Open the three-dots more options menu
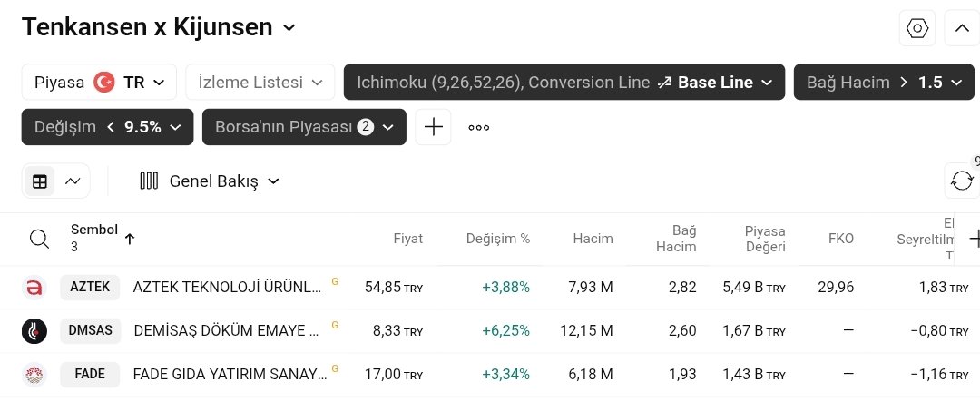Screen dimensions: 980x402 (479, 127)
